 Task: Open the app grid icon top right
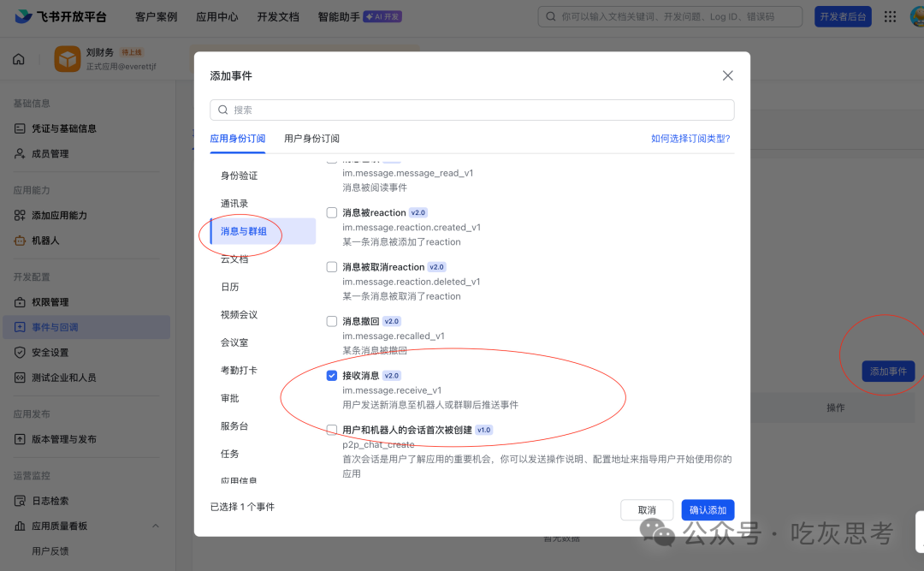[888, 15]
